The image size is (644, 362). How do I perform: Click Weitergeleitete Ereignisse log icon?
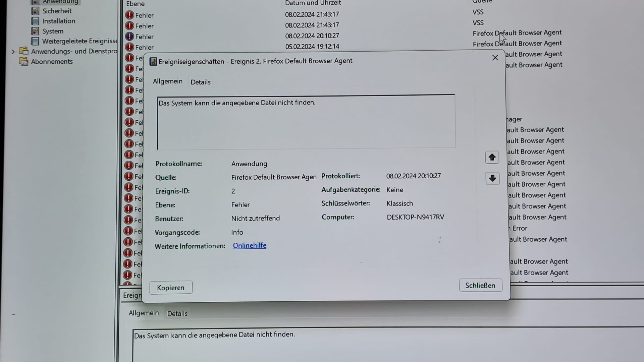click(35, 41)
